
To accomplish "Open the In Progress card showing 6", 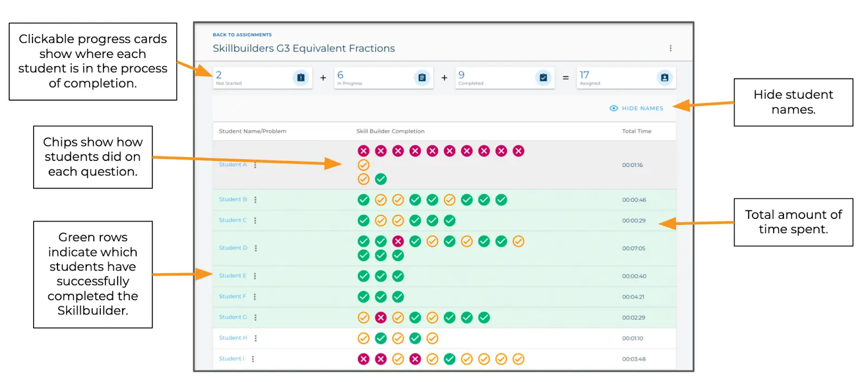I will (x=384, y=78).
